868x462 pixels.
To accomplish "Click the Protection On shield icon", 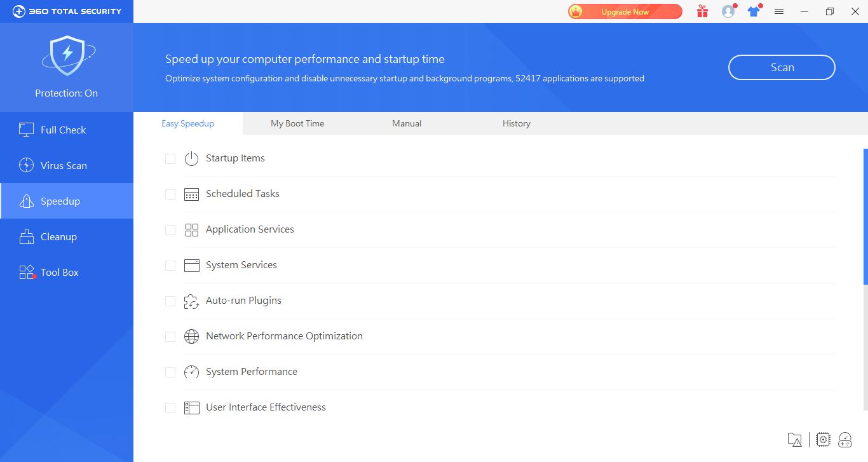I will (x=67, y=56).
